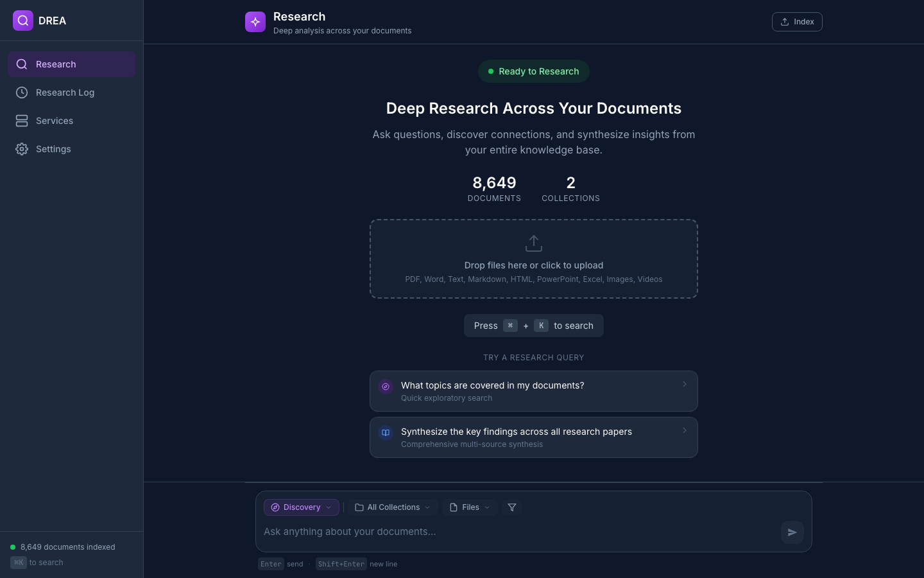Image resolution: width=924 pixels, height=578 pixels.
Task: Click the Index button
Action: 797,21
